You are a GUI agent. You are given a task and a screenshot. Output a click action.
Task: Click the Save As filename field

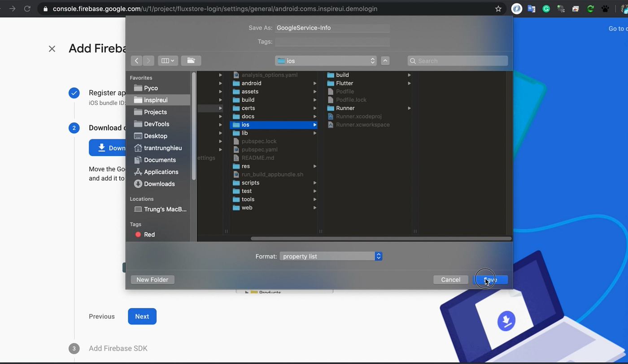click(x=332, y=28)
